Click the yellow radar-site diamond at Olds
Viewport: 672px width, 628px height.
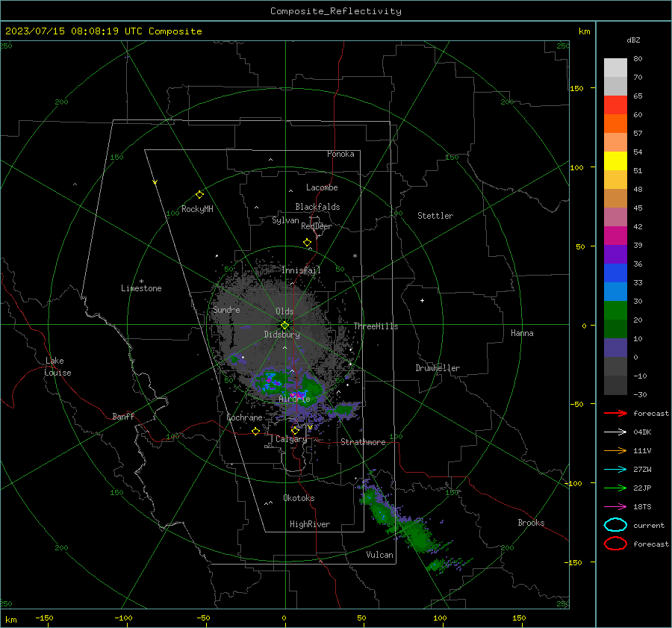pyautogui.click(x=284, y=326)
